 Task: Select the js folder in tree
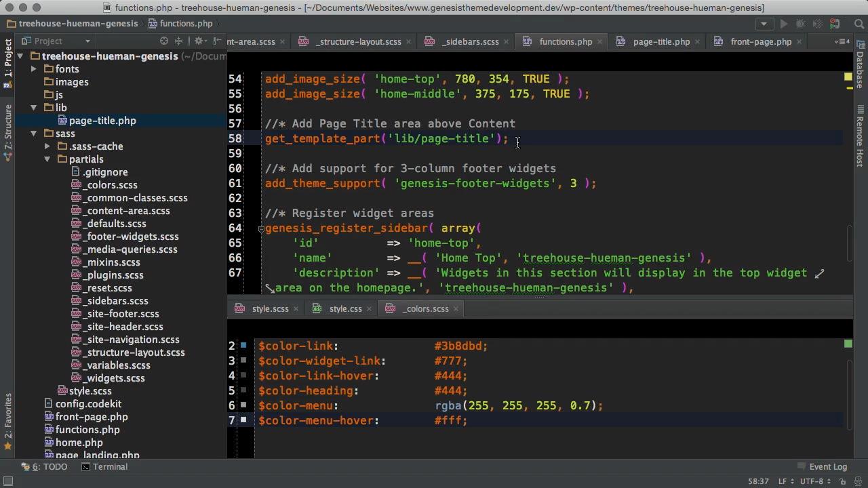tap(54, 95)
